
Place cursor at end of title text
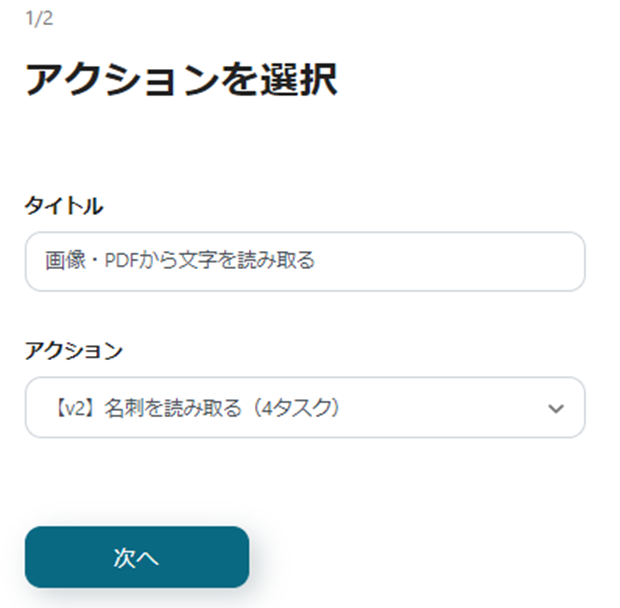pyautogui.click(x=317, y=262)
